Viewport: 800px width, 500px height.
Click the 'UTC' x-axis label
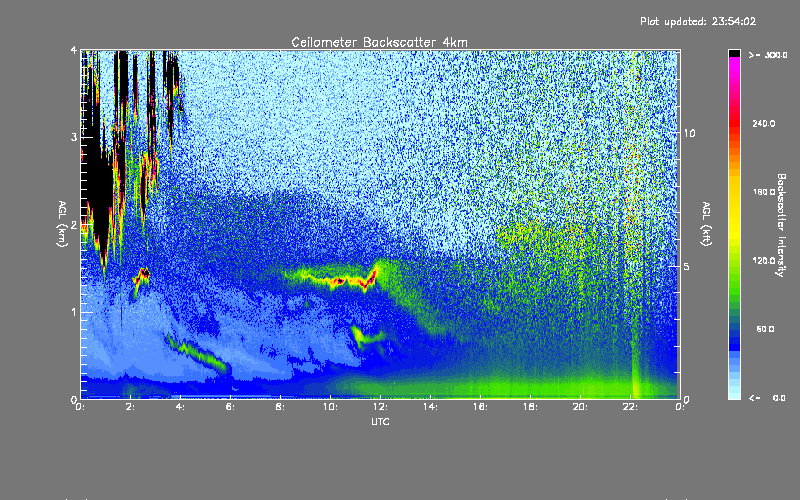tap(380, 421)
